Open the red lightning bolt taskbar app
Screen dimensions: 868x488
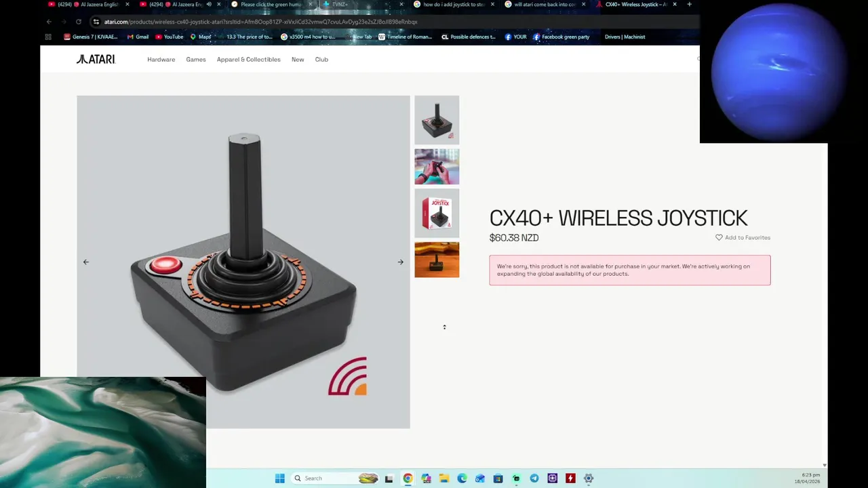(x=570, y=479)
